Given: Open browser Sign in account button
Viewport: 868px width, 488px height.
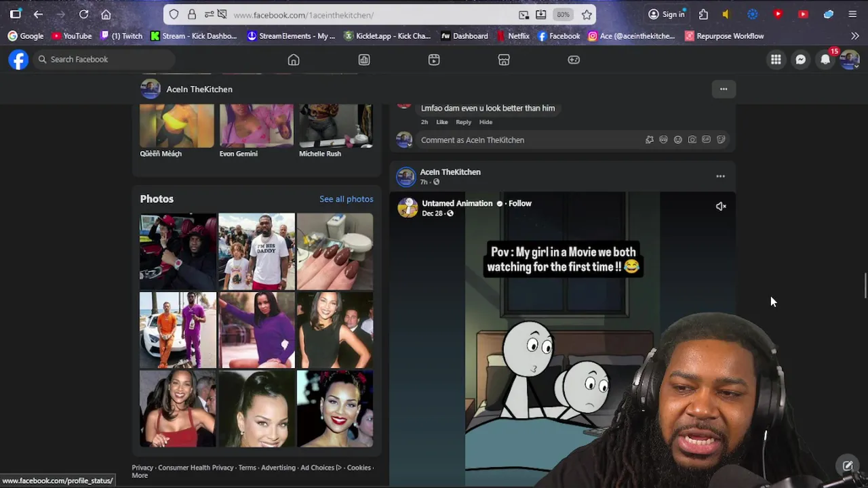Looking at the screenshot, I should click(667, 14).
